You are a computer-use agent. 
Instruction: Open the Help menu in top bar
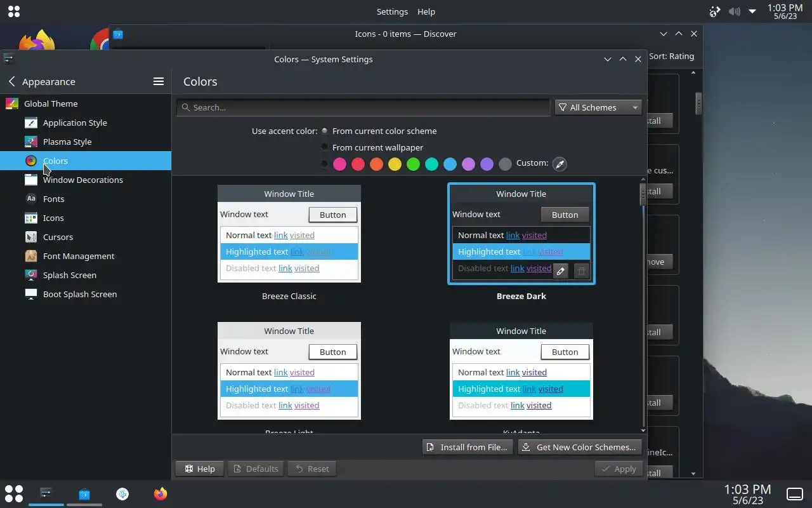coord(426,11)
